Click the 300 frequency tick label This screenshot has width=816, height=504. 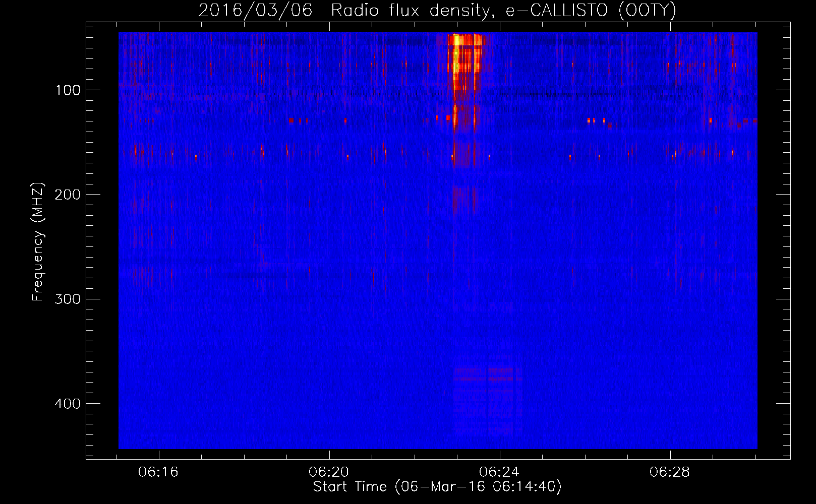tap(68, 299)
